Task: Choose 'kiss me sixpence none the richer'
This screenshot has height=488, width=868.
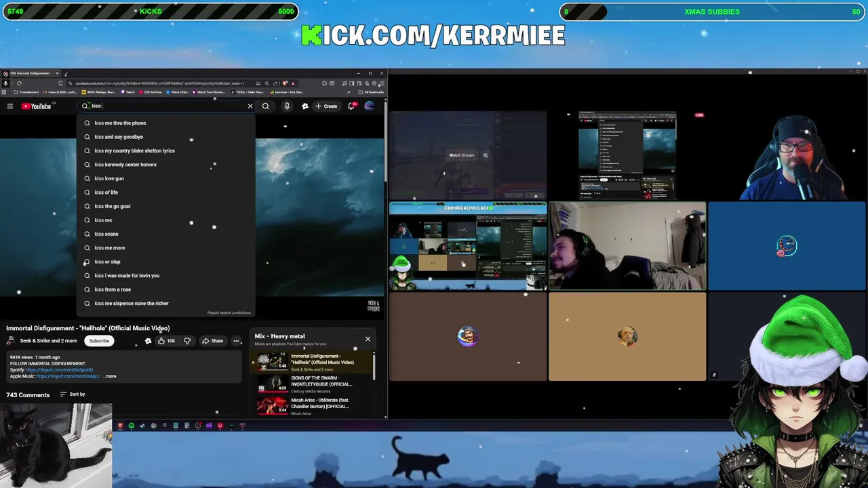Action: (166, 304)
